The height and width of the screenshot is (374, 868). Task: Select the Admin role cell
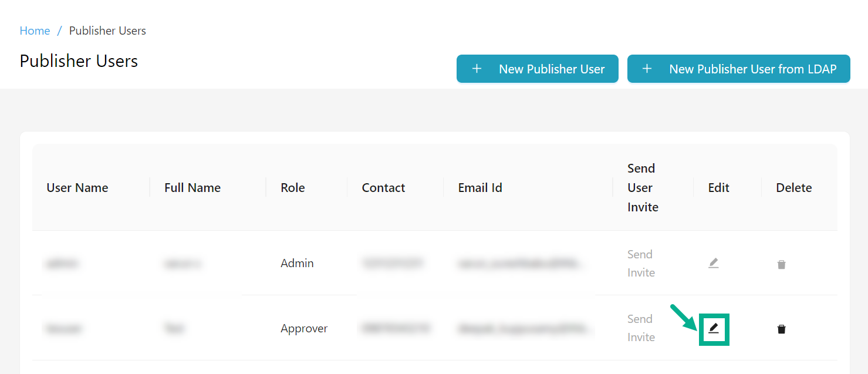[x=297, y=264]
